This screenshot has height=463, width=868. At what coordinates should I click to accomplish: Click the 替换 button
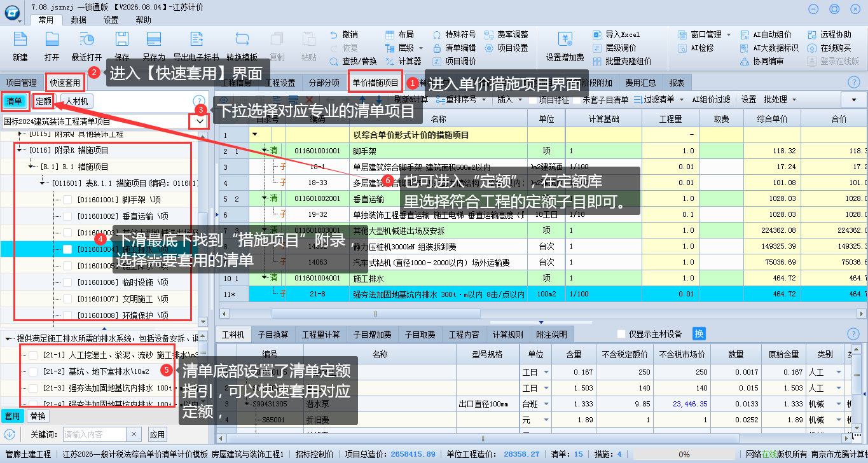click(x=38, y=416)
